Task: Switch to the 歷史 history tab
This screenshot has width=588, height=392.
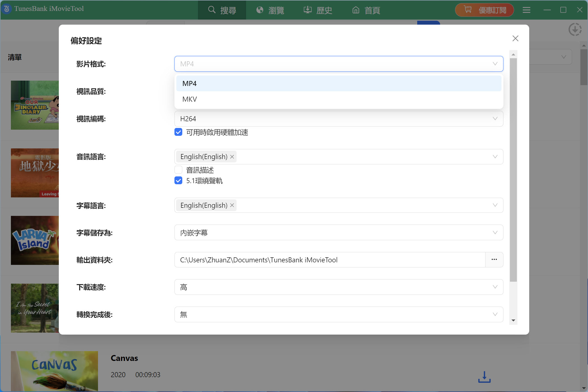Action: click(x=318, y=10)
